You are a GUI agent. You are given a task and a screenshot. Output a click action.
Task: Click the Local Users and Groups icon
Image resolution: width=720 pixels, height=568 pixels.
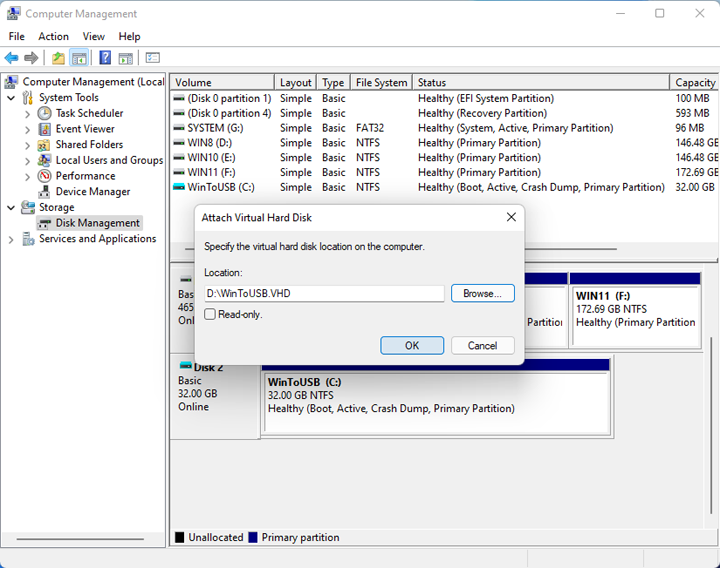(x=45, y=160)
